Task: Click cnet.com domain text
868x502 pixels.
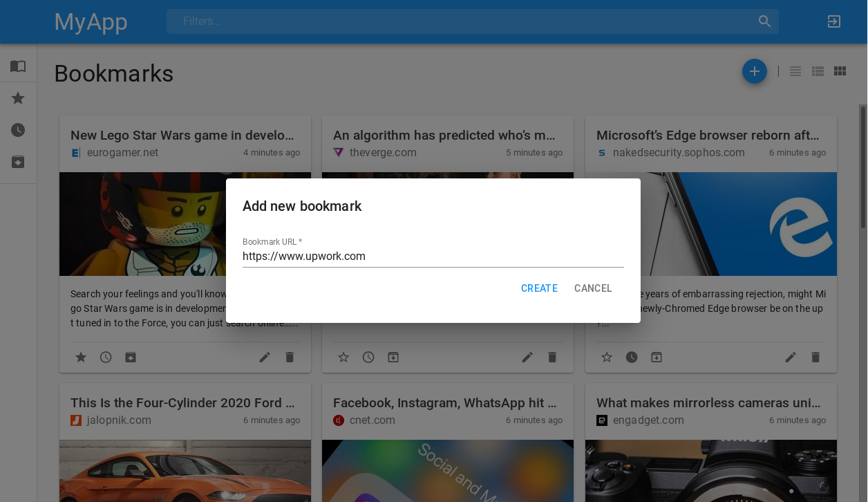Action: pos(372,420)
